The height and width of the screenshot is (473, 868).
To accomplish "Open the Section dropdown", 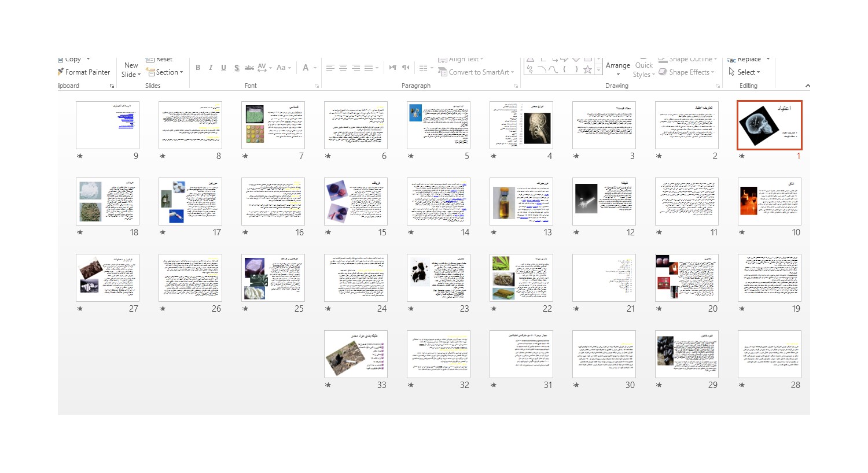I will click(x=165, y=72).
